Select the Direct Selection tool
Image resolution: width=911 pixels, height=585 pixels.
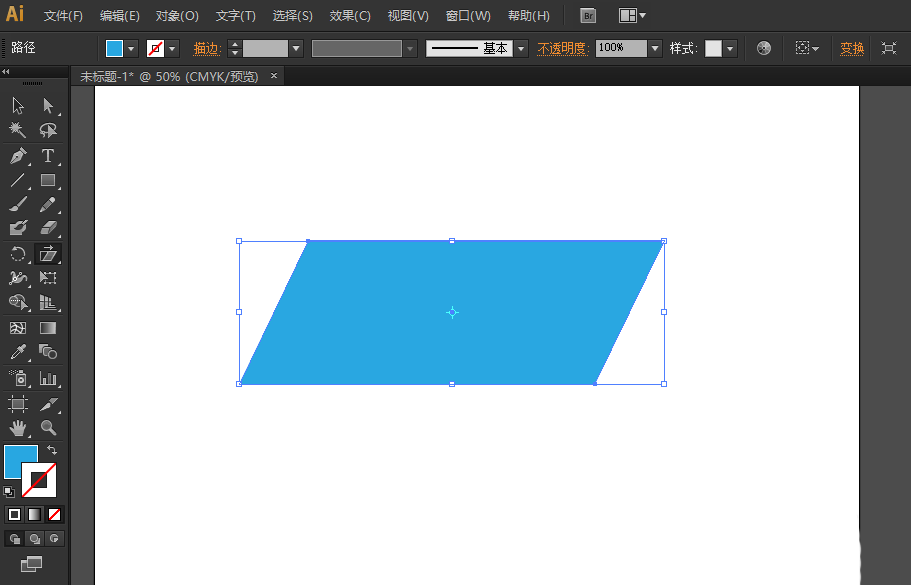click(x=48, y=106)
